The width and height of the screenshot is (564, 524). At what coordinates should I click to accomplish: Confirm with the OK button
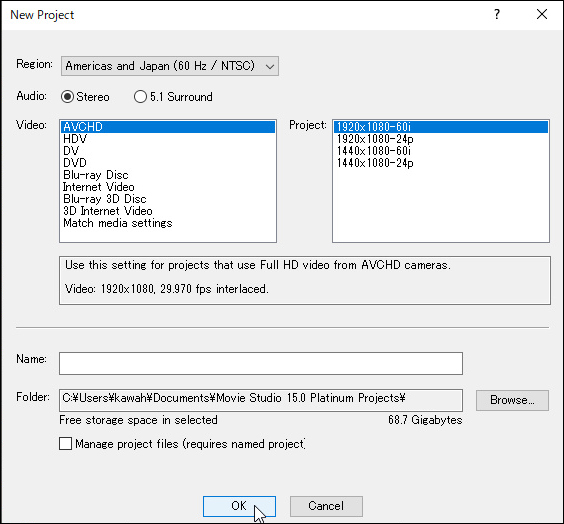pos(239,506)
